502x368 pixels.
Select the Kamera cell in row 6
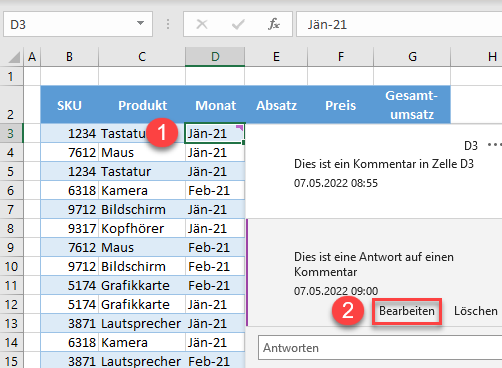142,190
